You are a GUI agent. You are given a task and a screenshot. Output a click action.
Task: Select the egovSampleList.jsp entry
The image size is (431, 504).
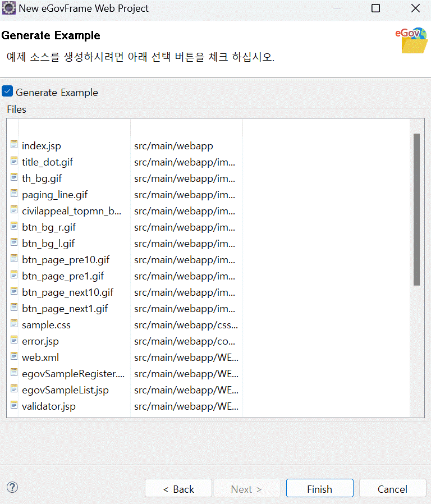tap(65, 390)
